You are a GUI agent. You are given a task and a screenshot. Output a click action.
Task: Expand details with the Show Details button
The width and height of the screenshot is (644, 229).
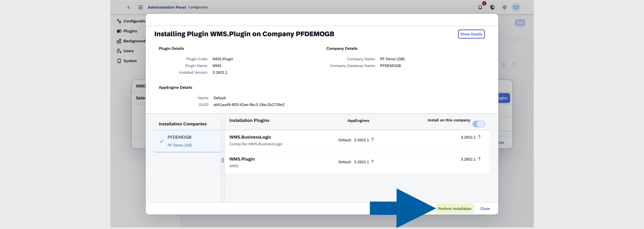click(x=471, y=34)
